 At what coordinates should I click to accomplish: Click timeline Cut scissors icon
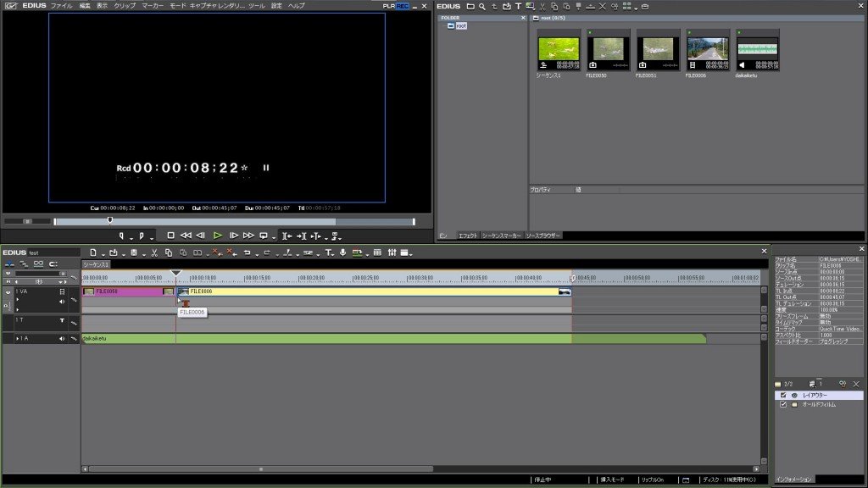point(154,252)
